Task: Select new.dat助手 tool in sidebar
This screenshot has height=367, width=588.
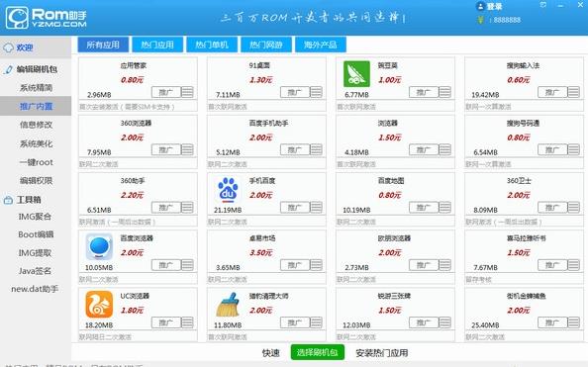Action: coord(35,289)
